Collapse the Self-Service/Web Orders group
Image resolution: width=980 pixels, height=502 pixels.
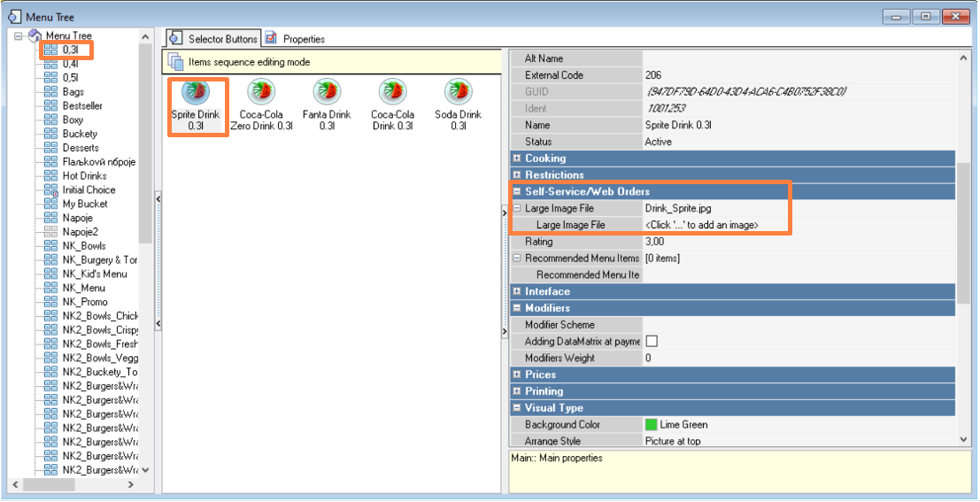click(x=517, y=191)
